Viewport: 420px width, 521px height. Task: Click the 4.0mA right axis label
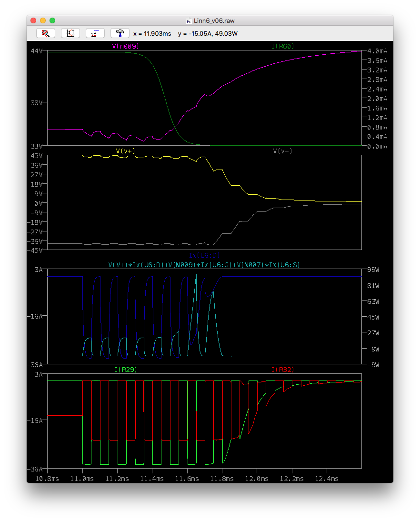click(377, 51)
